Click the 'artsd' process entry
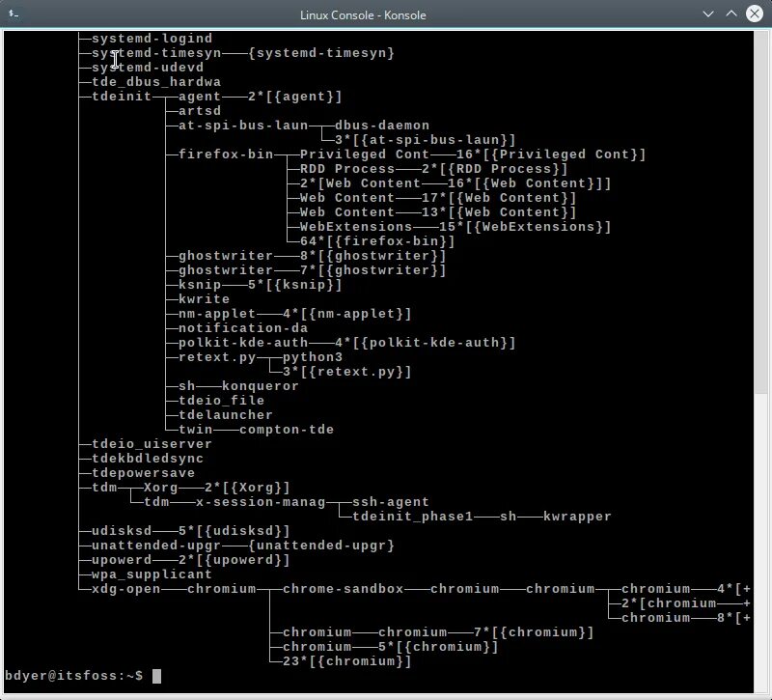772x700 pixels. [200, 111]
